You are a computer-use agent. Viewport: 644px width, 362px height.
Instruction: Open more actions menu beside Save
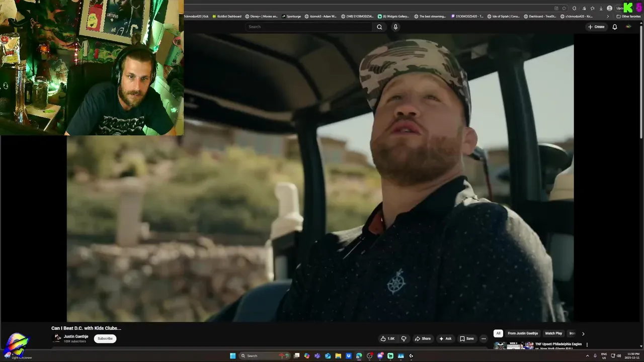pos(484,338)
